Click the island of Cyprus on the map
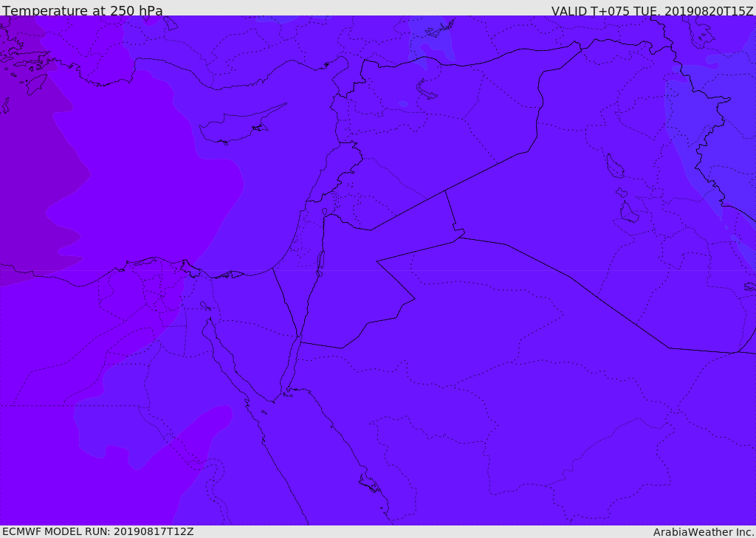Image resolution: width=756 pixels, height=538 pixels. (x=236, y=126)
